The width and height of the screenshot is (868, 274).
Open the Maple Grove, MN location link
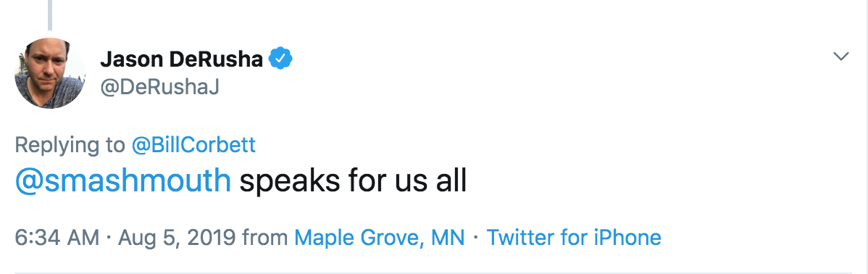[x=379, y=238]
